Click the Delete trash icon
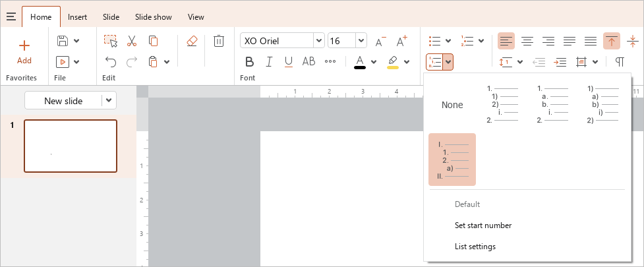The height and width of the screenshot is (267, 644). tap(219, 41)
